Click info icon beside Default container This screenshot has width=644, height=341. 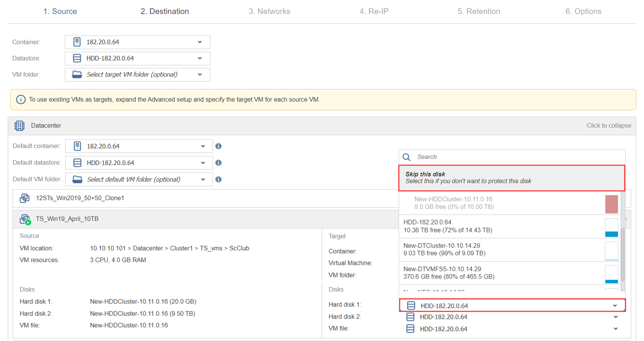pos(218,146)
